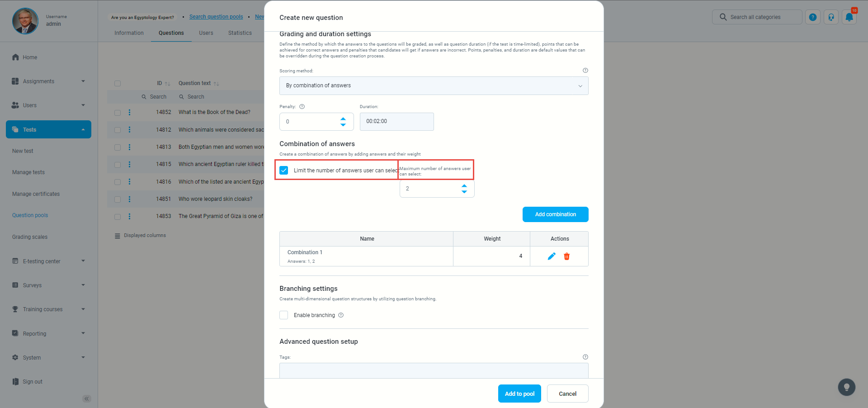Open the Scoring method dropdown
This screenshot has height=408, width=868.
tap(434, 86)
